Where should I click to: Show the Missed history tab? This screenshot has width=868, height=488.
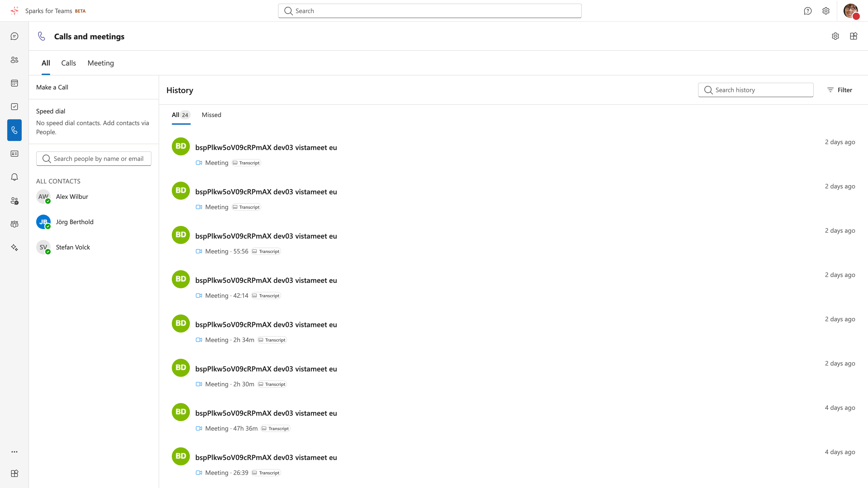coord(211,115)
